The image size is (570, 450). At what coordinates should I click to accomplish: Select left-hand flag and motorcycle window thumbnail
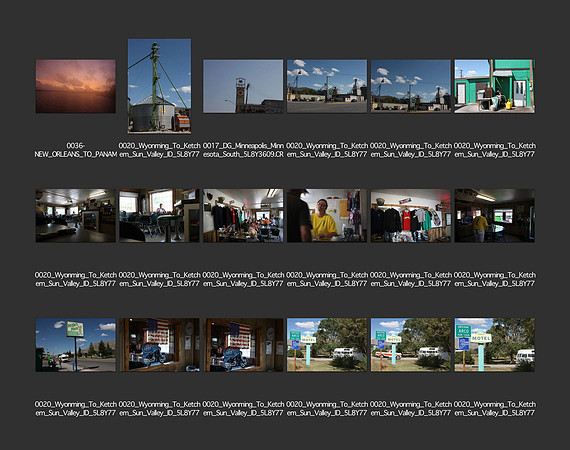[x=159, y=345]
